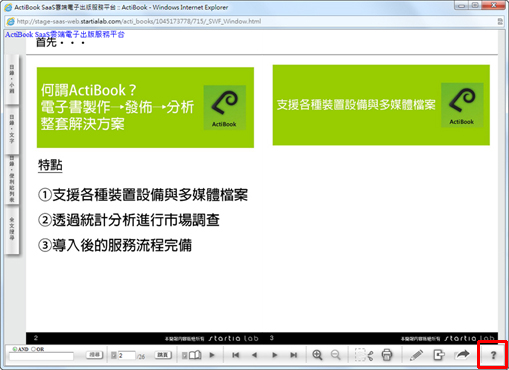Click the zoom in magnifier
509x370 pixels.
click(x=317, y=355)
